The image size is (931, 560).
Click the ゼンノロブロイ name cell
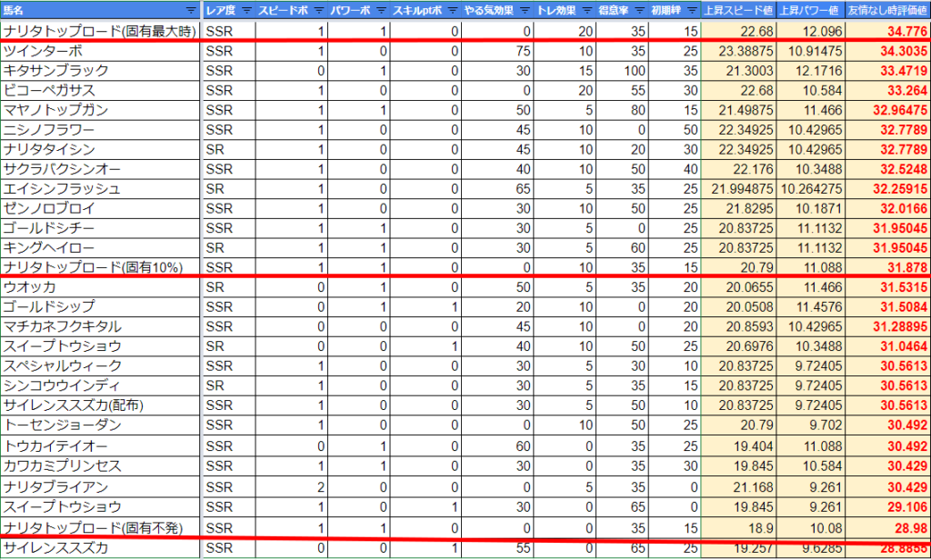100,208
